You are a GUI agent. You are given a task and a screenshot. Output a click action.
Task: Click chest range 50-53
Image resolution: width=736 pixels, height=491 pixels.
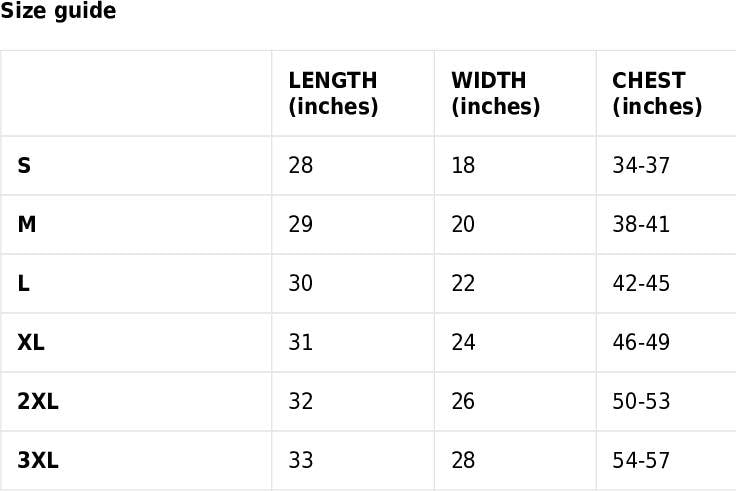coord(641,401)
